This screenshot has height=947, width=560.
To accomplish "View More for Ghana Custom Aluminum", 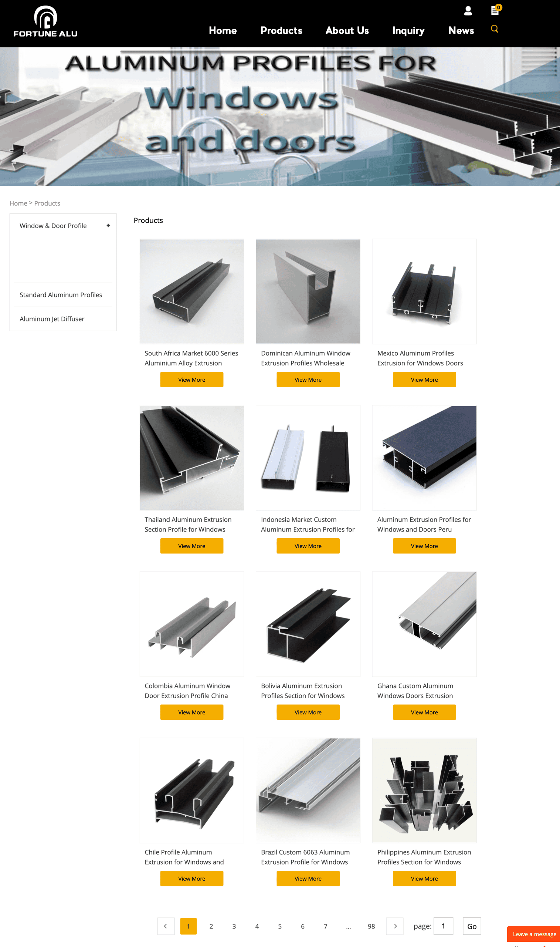I will pyautogui.click(x=424, y=712).
